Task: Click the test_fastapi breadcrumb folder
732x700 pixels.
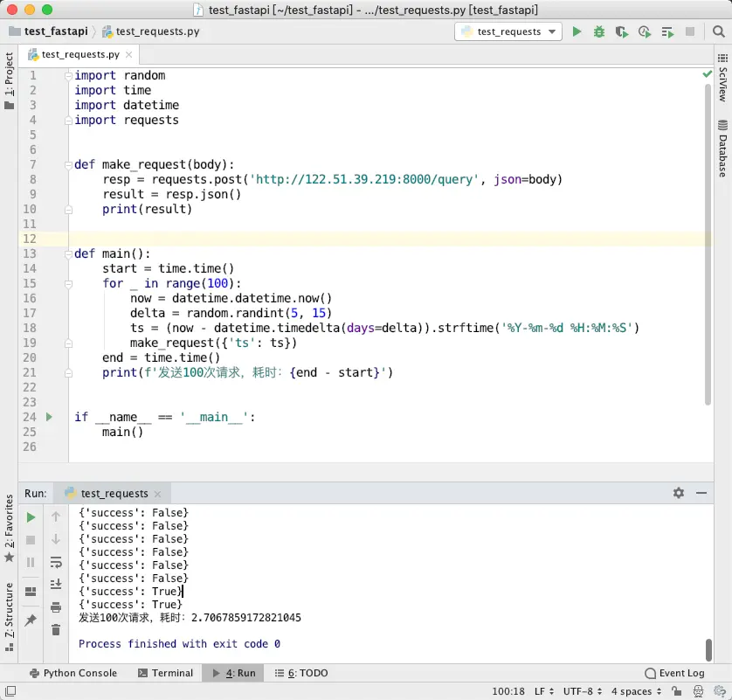Action: pyautogui.click(x=49, y=31)
